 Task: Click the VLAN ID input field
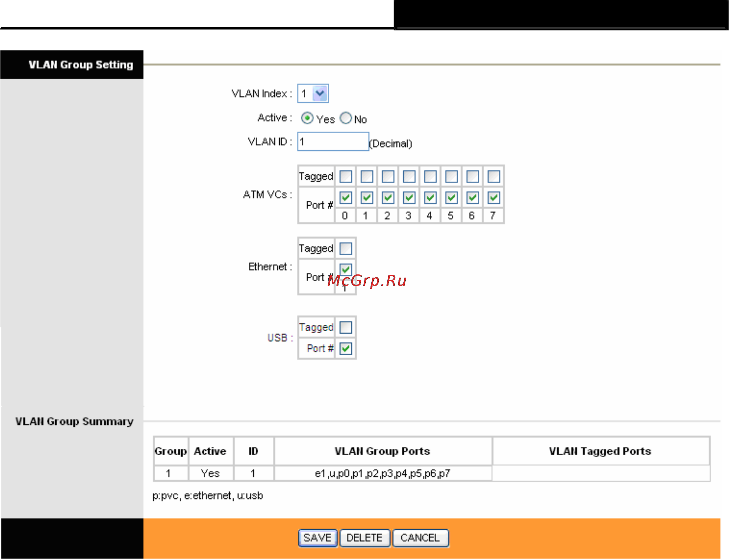click(x=333, y=142)
